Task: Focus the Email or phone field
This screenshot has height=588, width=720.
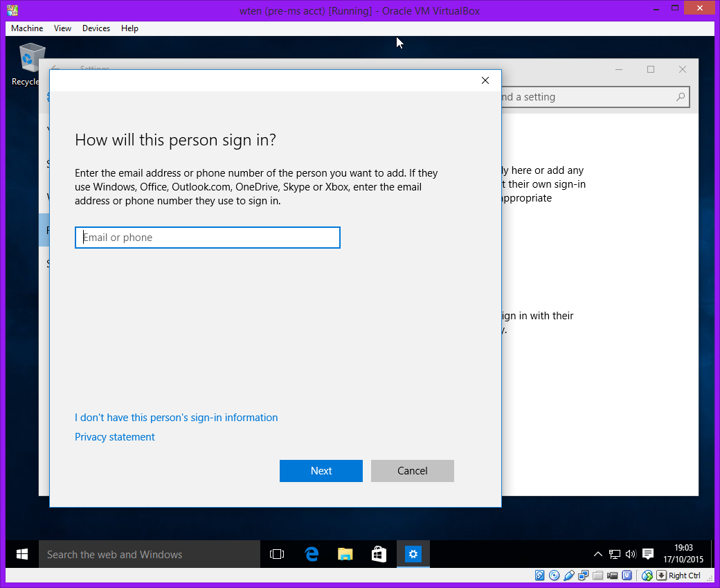Action: [208, 238]
